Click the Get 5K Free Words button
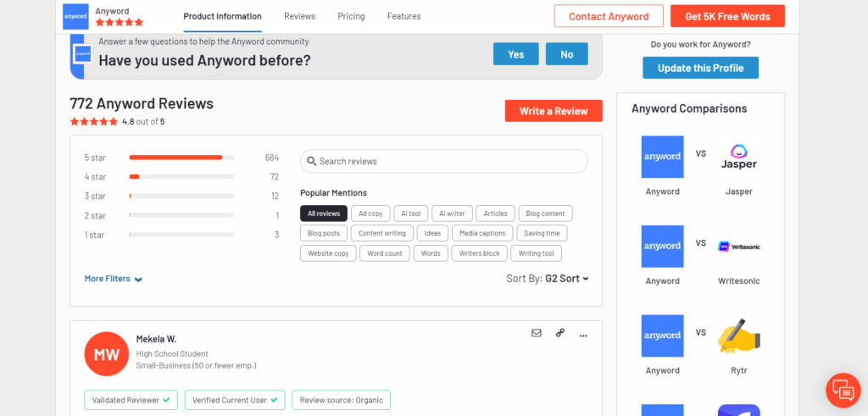The width and height of the screenshot is (868, 416). [x=727, y=16]
